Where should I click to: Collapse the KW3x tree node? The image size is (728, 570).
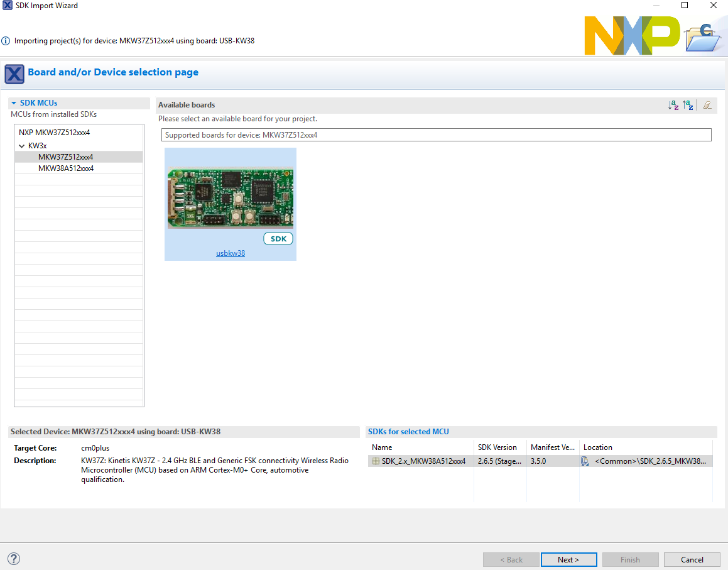(x=22, y=145)
